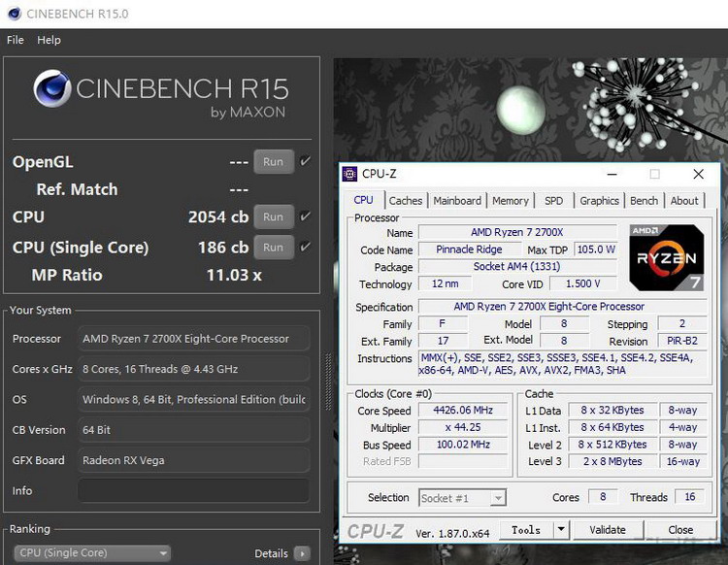Screen dimensions: 728x565
Task: Switch to the Graphics tab
Action: (600, 201)
